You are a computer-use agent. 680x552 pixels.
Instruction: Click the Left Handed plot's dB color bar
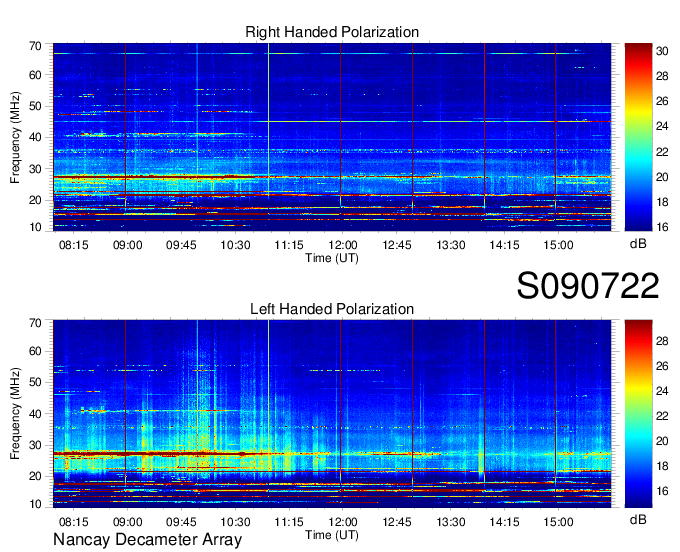[x=638, y=414]
